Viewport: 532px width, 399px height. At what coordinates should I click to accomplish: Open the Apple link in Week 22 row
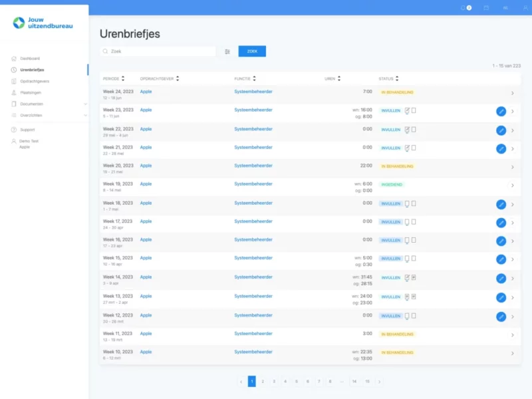[x=146, y=129]
